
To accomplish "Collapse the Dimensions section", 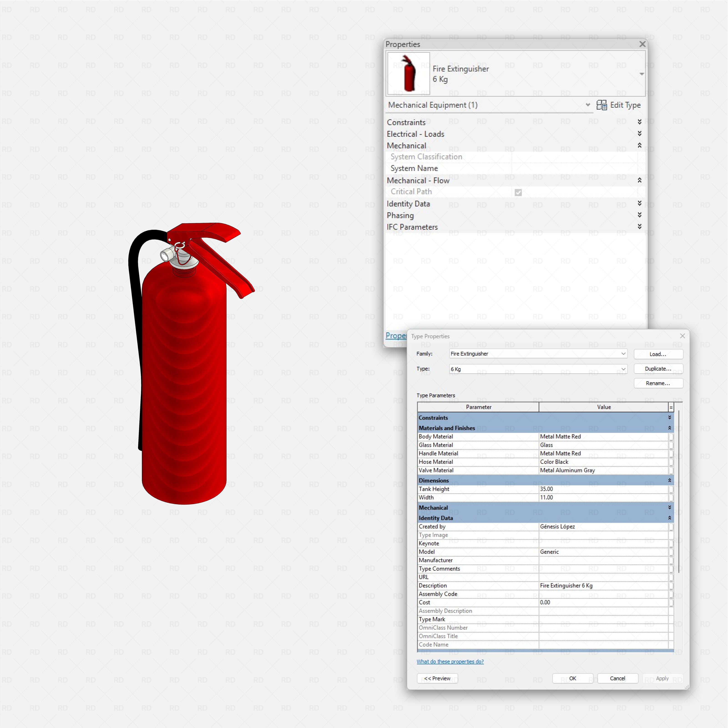I will pos(670,480).
